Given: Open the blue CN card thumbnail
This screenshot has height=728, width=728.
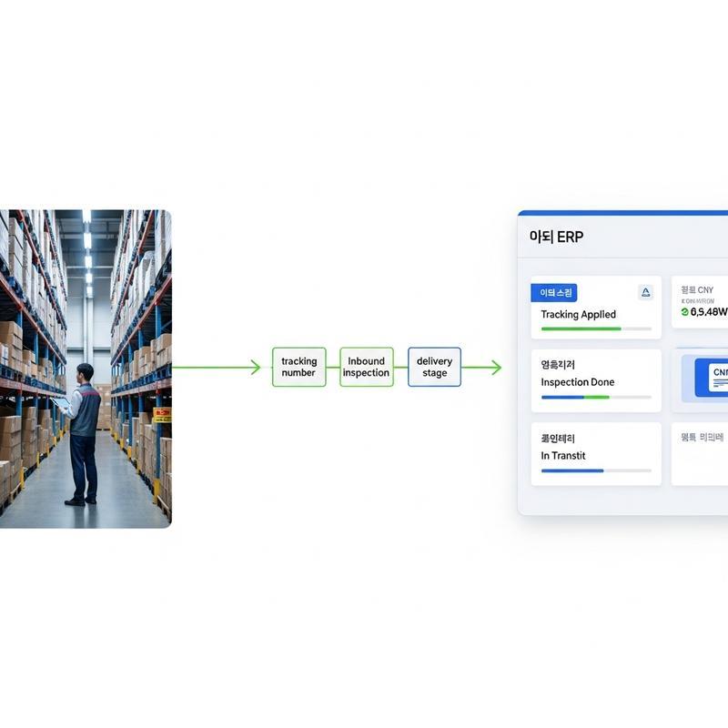Looking at the screenshot, I should click(711, 377).
